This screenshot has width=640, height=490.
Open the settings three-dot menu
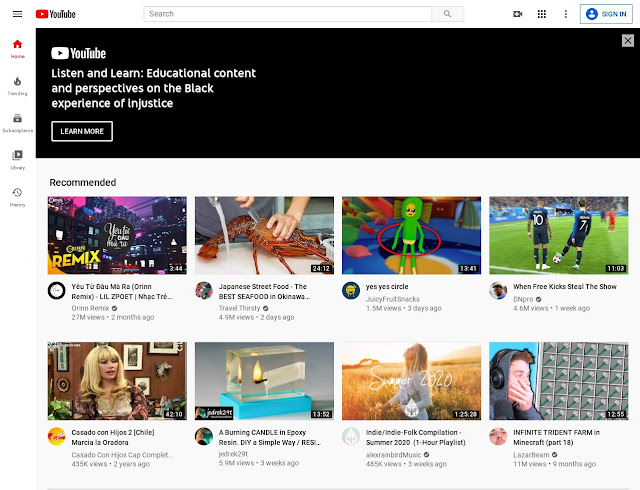(x=566, y=14)
